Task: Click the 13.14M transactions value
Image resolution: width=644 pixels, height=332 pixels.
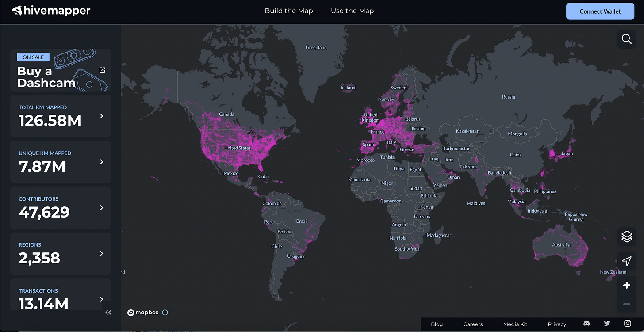Action: (43, 304)
